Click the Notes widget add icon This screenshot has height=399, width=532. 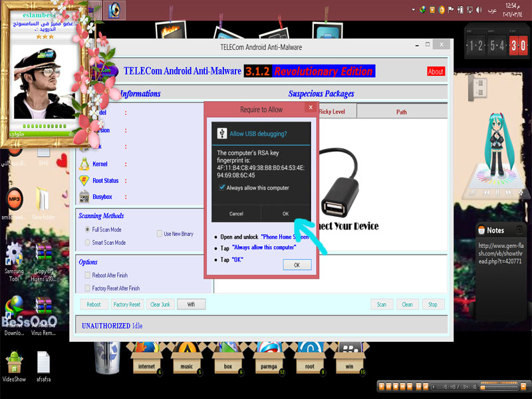pos(519,230)
